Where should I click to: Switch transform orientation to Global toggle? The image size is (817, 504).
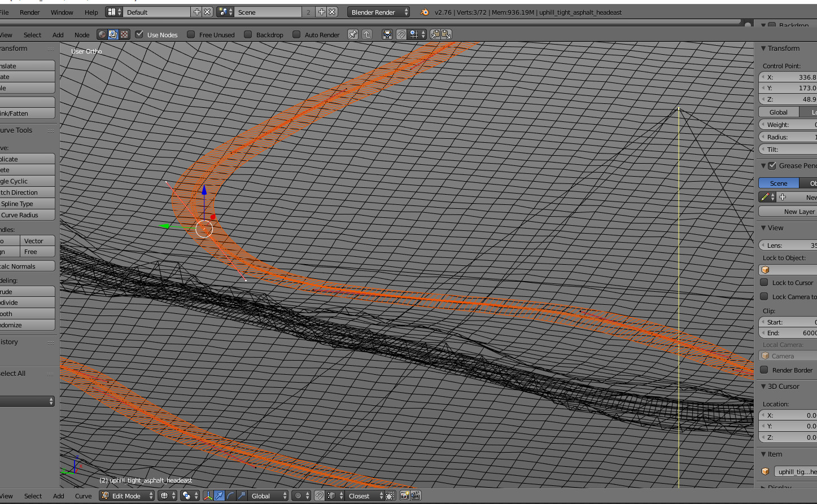coord(779,112)
